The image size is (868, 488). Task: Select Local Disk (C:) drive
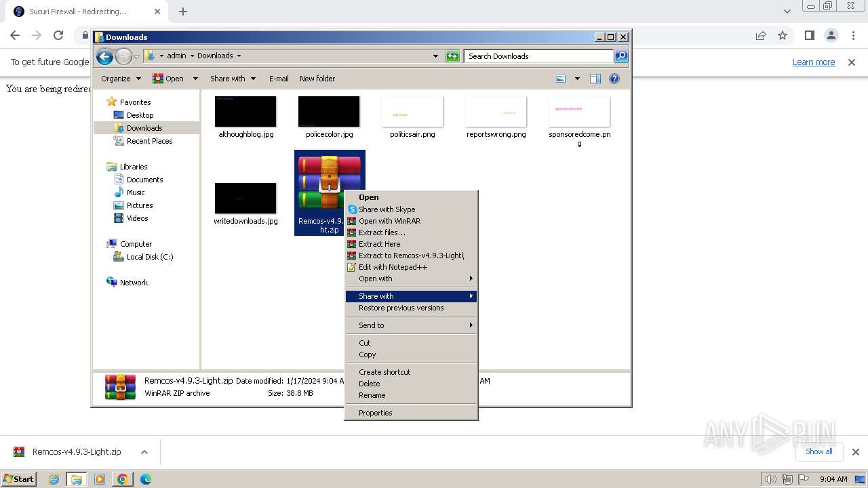coord(149,257)
